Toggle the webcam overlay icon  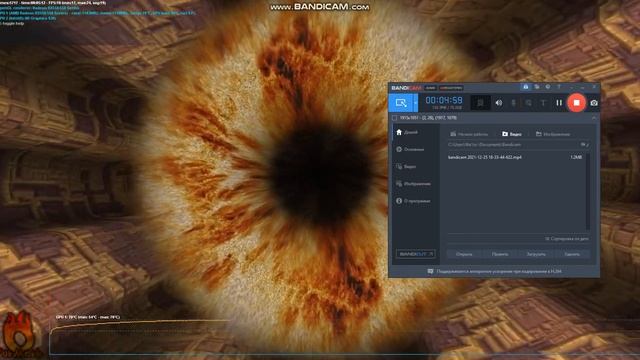click(480, 103)
